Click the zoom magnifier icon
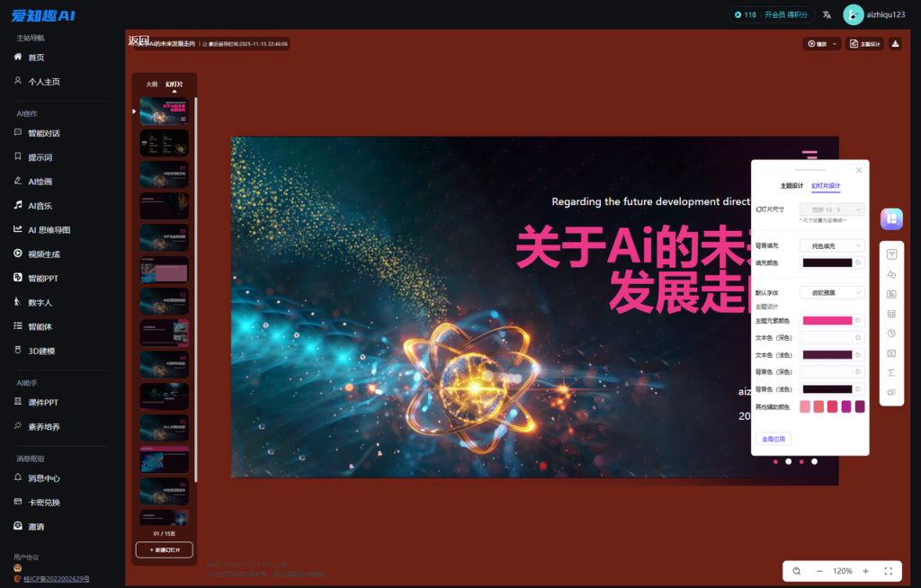Screen dimensions: 921x588 pyautogui.click(x=797, y=571)
